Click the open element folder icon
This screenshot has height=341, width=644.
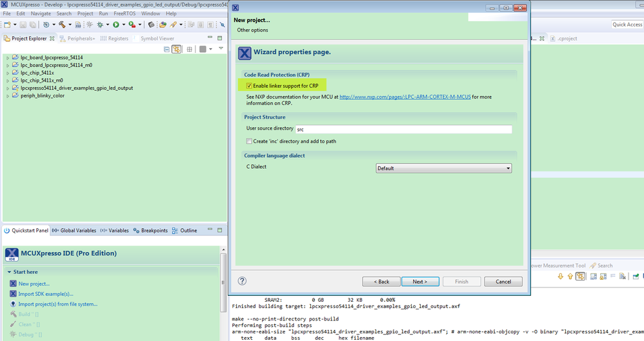(163, 24)
